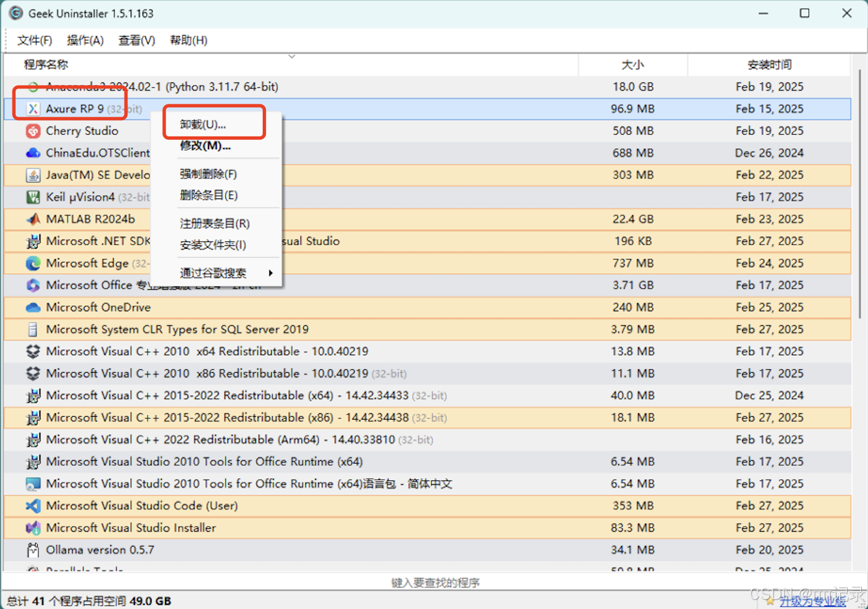Click the Feb 24, 2025 date for Microsoft Edge
868x609 pixels.
[769, 263]
